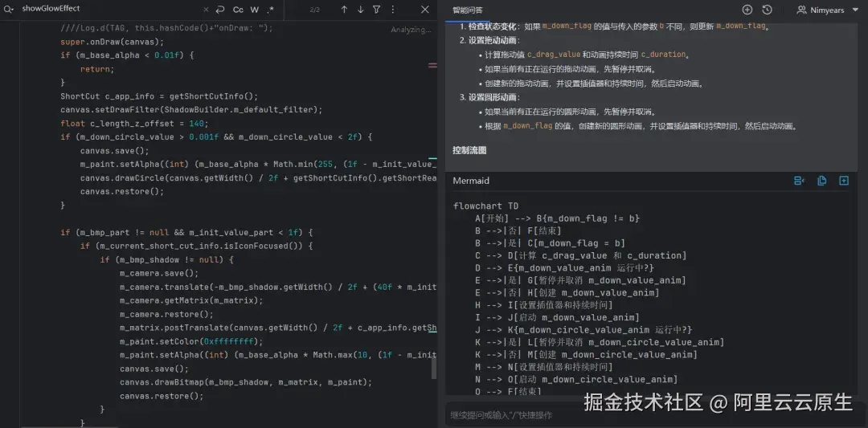868x428 pixels.
Task: Open search history magnifier dropdown
Action: (8, 10)
